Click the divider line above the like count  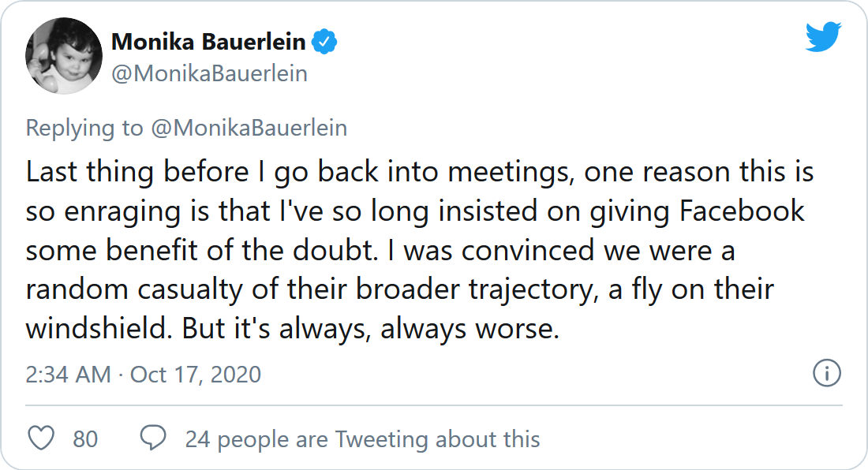[434, 405]
